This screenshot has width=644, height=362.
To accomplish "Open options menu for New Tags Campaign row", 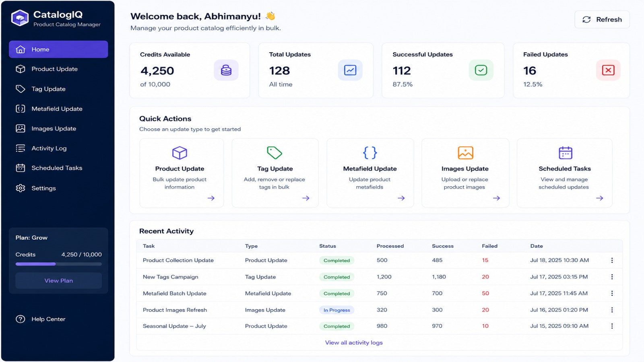I will click(612, 277).
